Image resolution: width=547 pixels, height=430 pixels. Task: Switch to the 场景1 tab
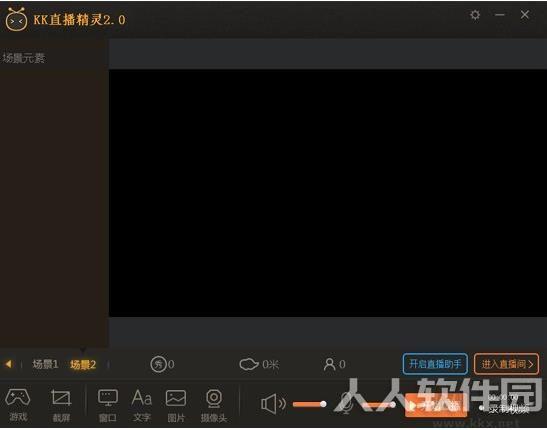click(x=45, y=364)
